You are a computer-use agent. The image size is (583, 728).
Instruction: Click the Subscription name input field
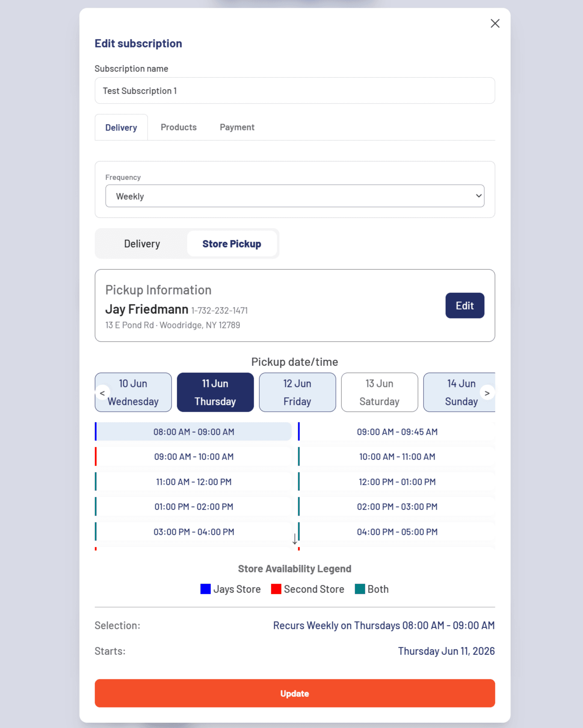295,91
